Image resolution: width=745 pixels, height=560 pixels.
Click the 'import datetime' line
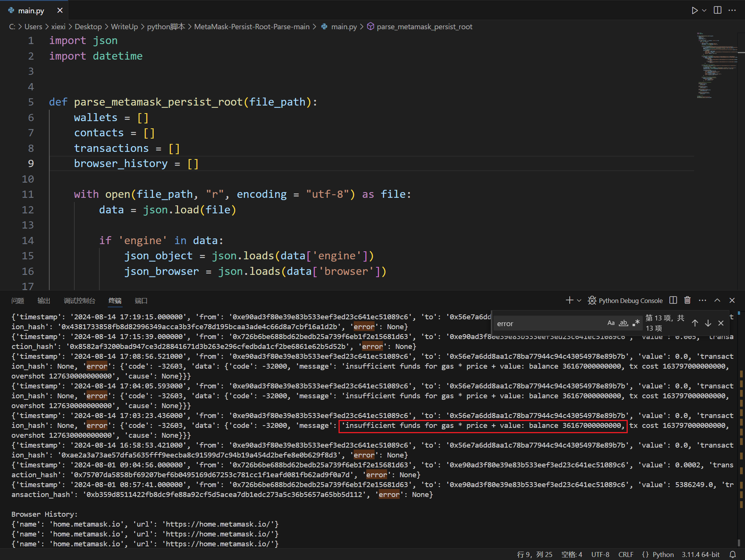point(96,56)
